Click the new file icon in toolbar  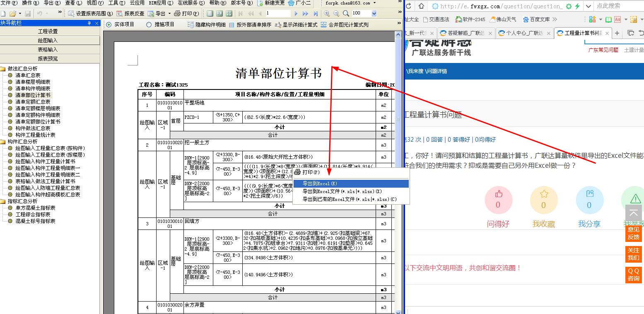(x=3, y=13)
